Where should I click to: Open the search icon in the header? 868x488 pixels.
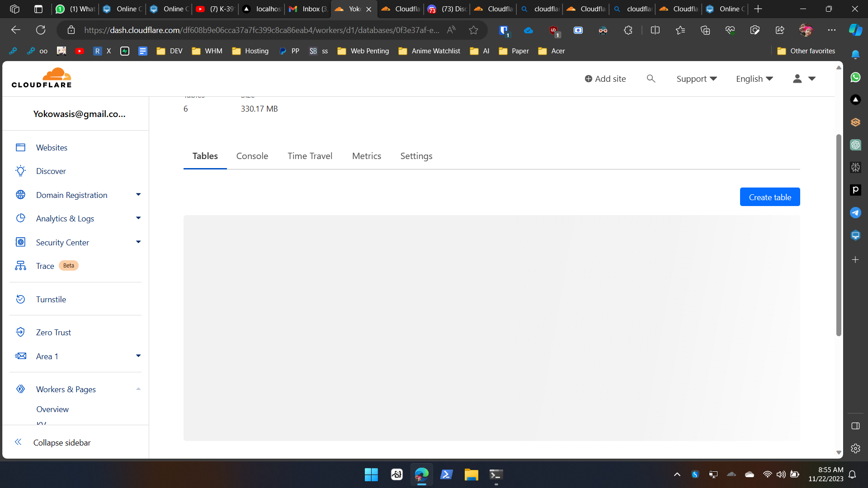pyautogui.click(x=651, y=79)
